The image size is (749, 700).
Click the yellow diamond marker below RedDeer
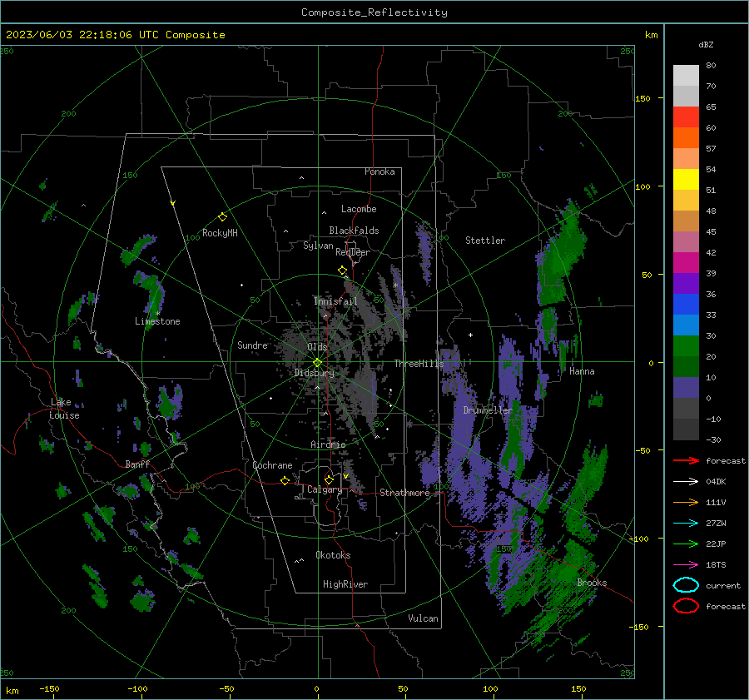pyautogui.click(x=342, y=271)
